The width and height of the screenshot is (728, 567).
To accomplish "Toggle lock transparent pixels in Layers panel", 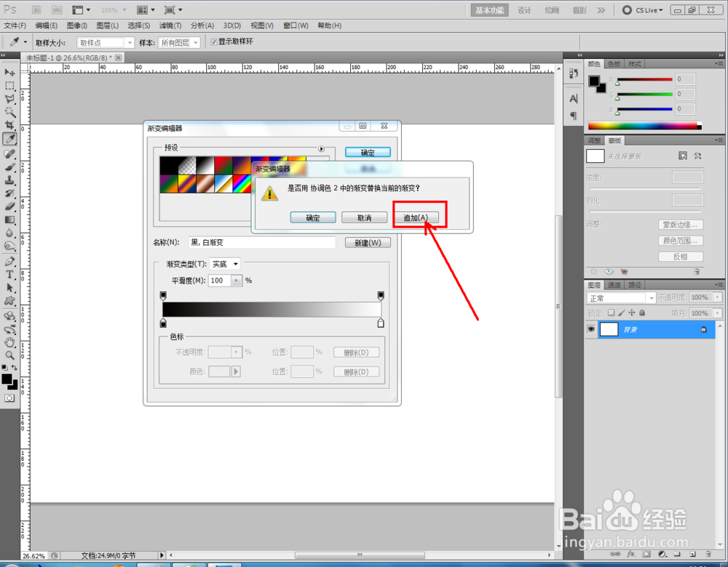I will pyautogui.click(x=611, y=313).
